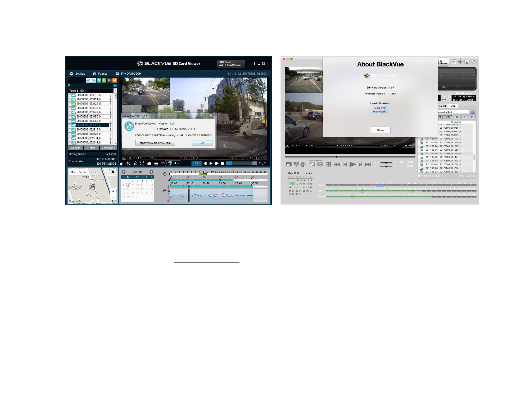Open the options menu for 20170508_082734_N

[x=111, y=138]
